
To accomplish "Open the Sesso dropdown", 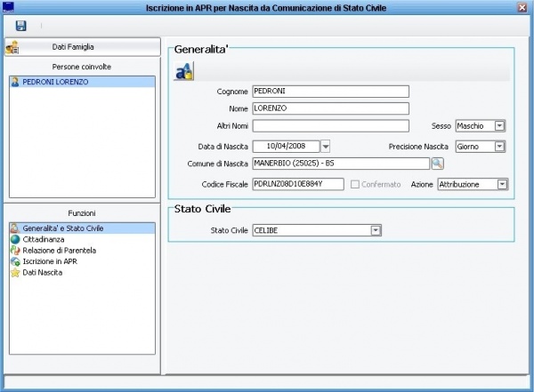I will coord(499,126).
